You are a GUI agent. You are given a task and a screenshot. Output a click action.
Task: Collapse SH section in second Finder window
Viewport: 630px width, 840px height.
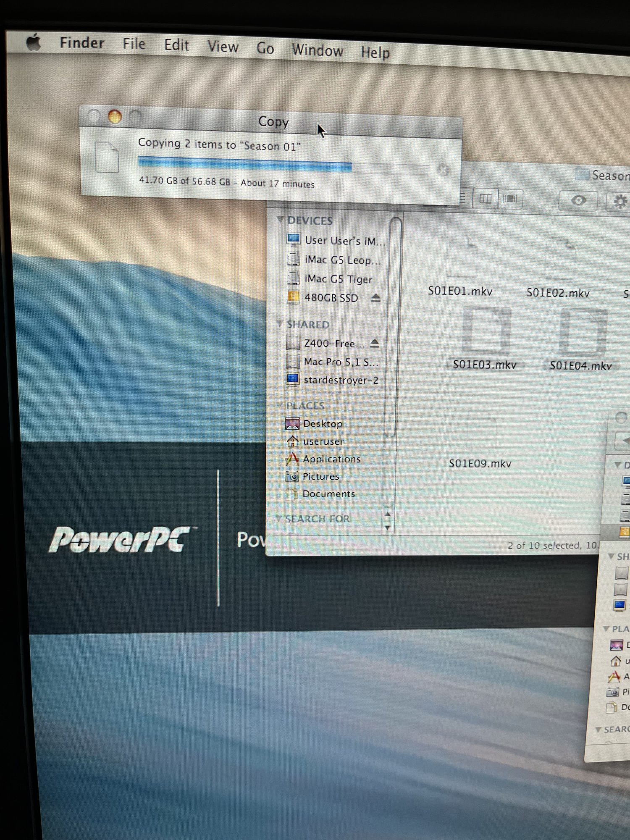[612, 556]
